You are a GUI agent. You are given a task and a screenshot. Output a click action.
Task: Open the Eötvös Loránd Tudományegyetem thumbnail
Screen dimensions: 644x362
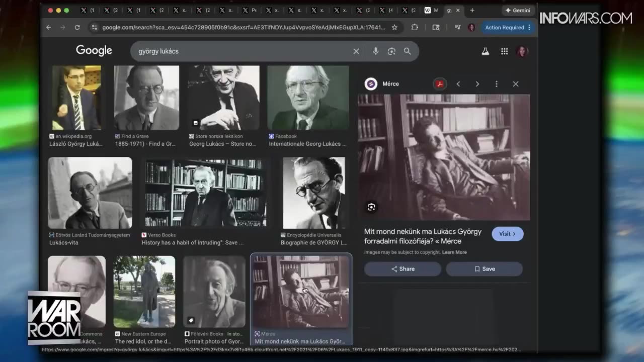[x=90, y=193]
